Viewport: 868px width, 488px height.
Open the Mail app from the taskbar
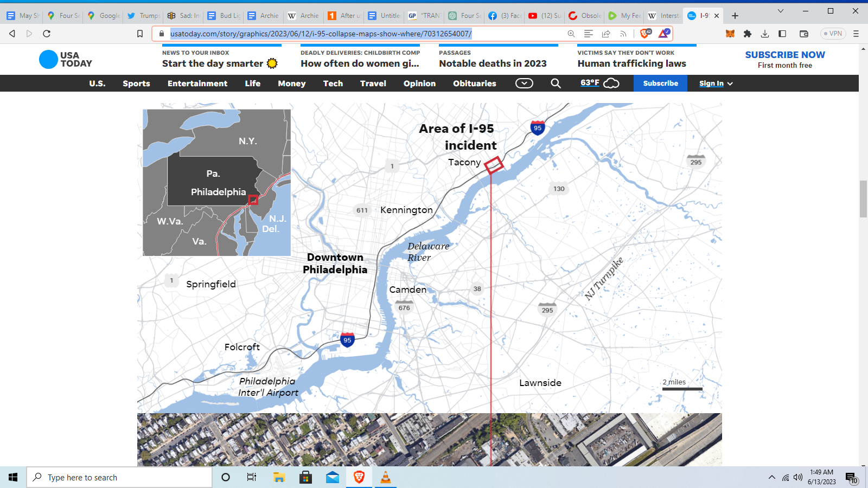(333, 477)
